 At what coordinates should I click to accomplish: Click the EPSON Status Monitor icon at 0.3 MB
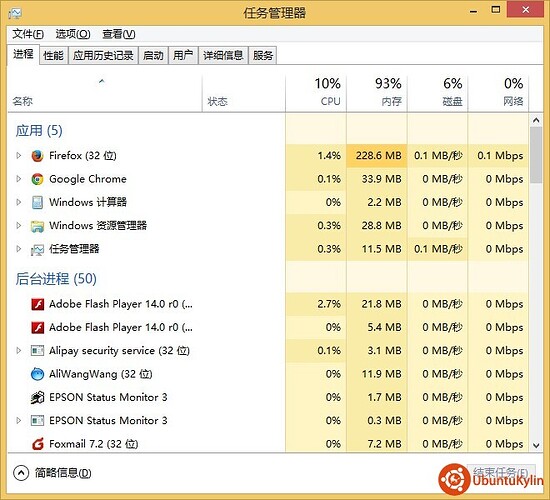[x=38, y=420]
